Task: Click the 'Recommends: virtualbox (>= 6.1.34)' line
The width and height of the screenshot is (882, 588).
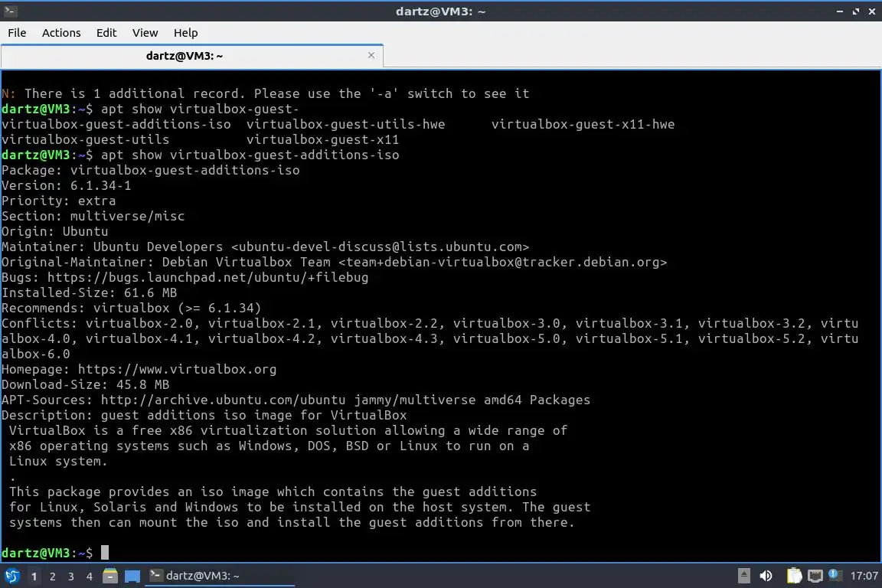Action: [x=131, y=308]
